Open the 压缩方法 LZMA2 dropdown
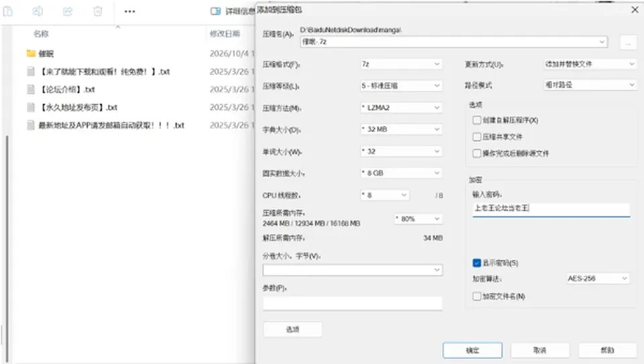The image size is (644, 364). click(x=401, y=107)
